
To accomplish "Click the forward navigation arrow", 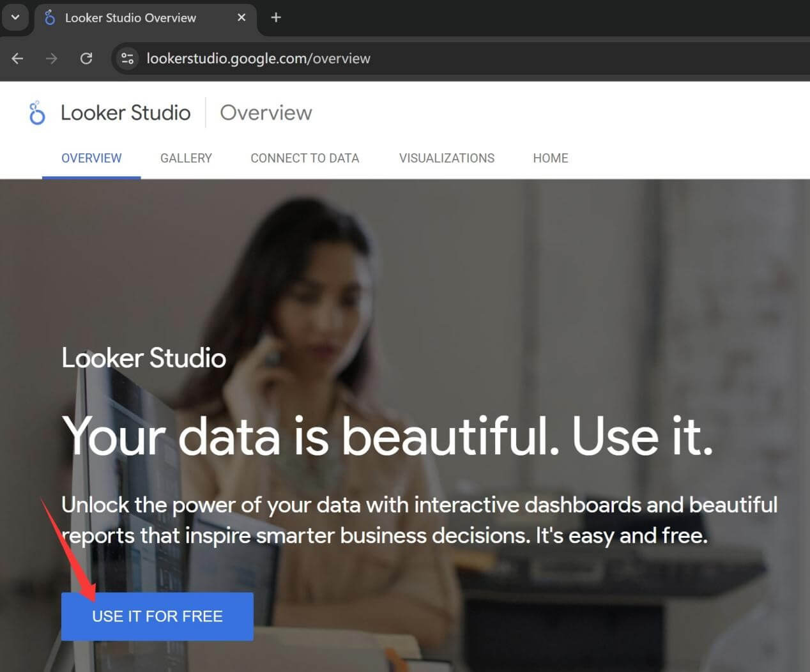I will 52,59.
